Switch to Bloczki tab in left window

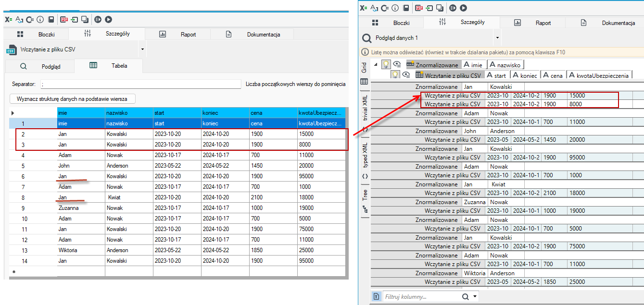coord(36,34)
